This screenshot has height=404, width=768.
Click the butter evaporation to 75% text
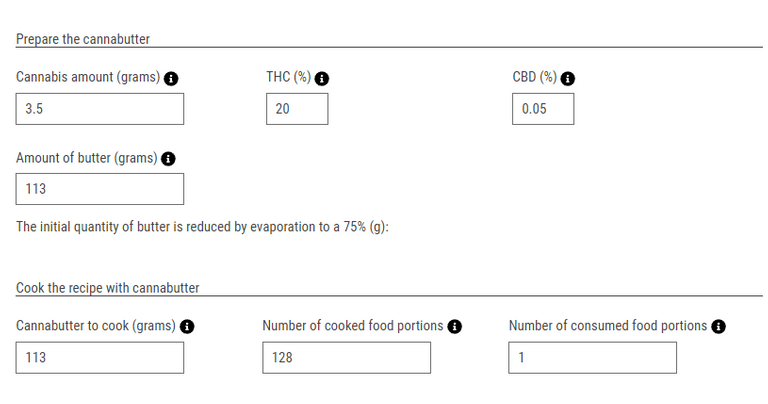point(202,227)
